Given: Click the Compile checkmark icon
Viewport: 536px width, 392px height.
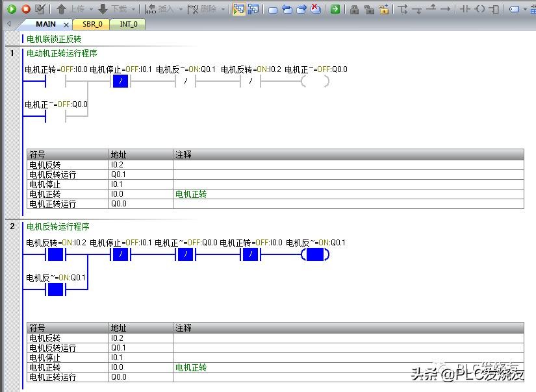Looking at the screenshot, I should pyautogui.click(x=40, y=9).
